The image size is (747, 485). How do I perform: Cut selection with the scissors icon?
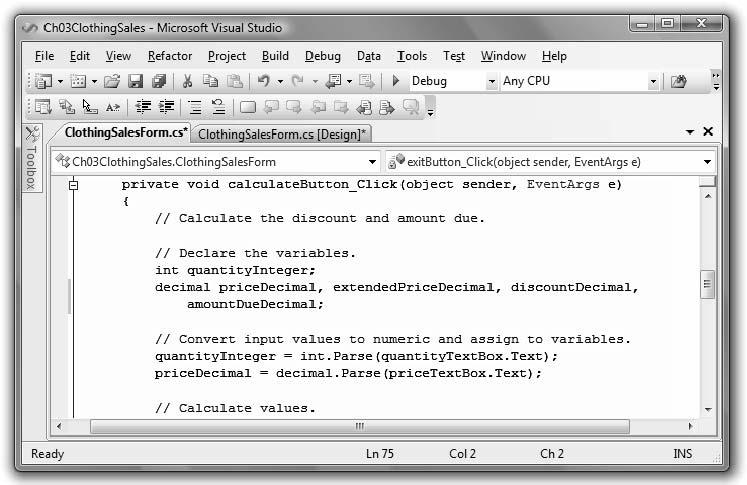pos(187,81)
